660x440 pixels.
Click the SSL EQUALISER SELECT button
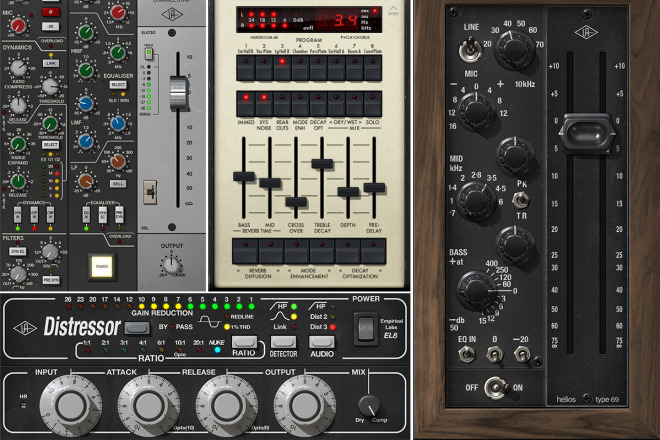click(118, 85)
